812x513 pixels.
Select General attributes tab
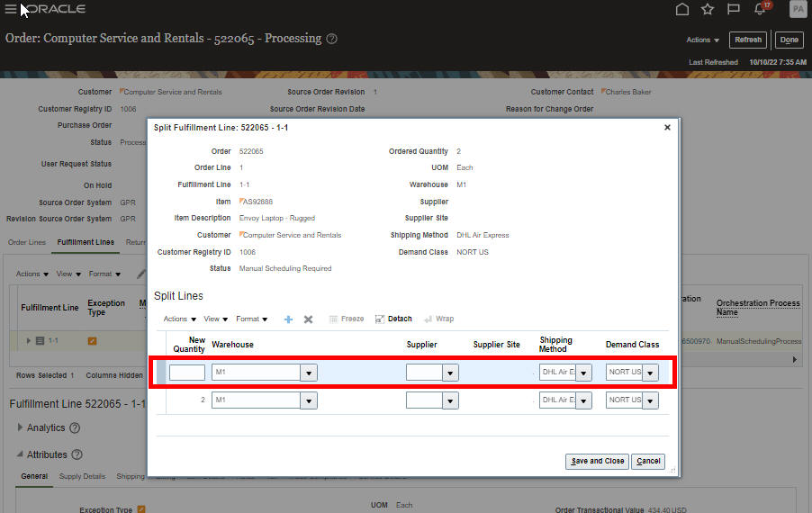(34, 476)
